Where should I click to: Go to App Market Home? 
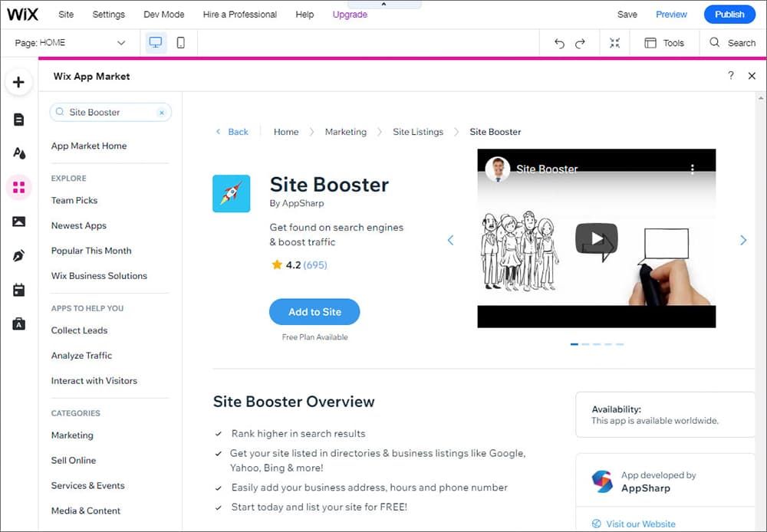point(88,146)
